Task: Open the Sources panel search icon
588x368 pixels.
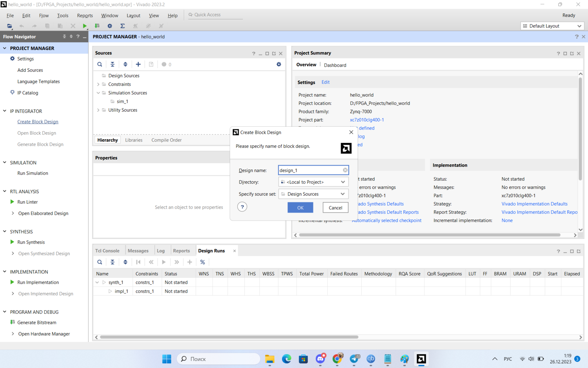Action: (x=100, y=64)
